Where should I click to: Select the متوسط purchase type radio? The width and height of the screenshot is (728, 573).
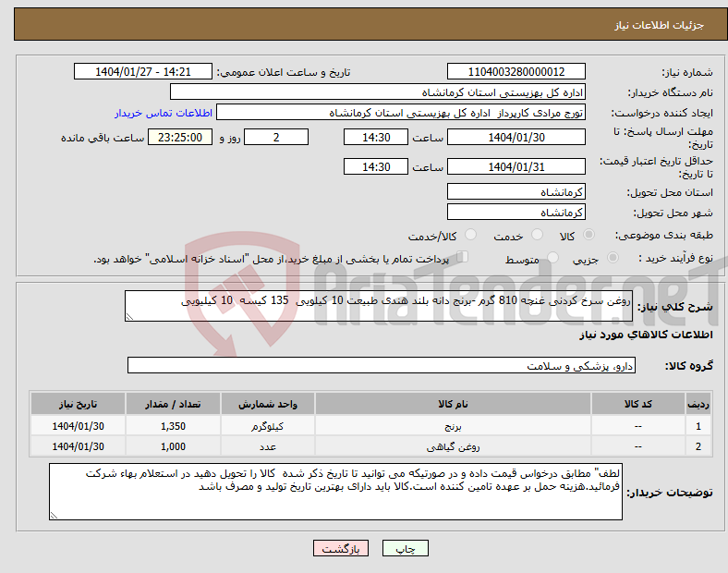coord(552,257)
